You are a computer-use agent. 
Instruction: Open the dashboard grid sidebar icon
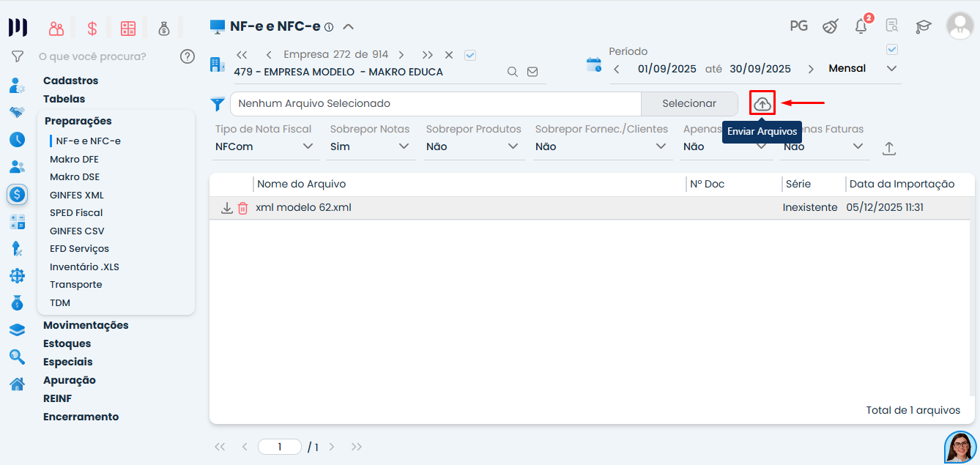[x=18, y=222]
